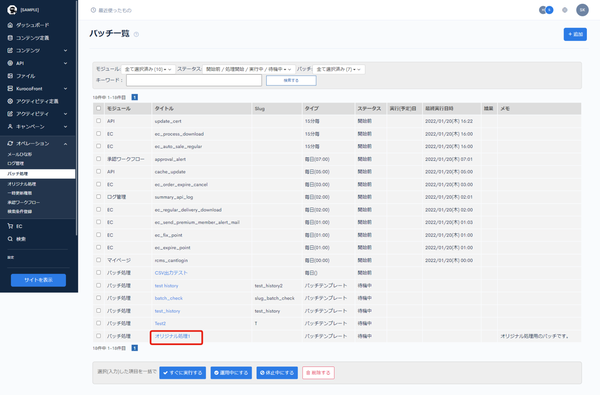Open アクティビティ定義 via its sidebar icon
Viewport: 600px width, 395px height.
pos(10,101)
